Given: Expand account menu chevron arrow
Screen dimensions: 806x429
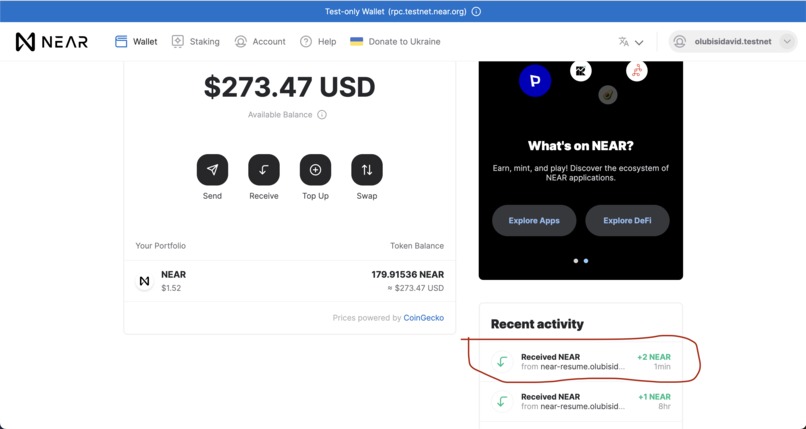Looking at the screenshot, I should click(787, 42).
